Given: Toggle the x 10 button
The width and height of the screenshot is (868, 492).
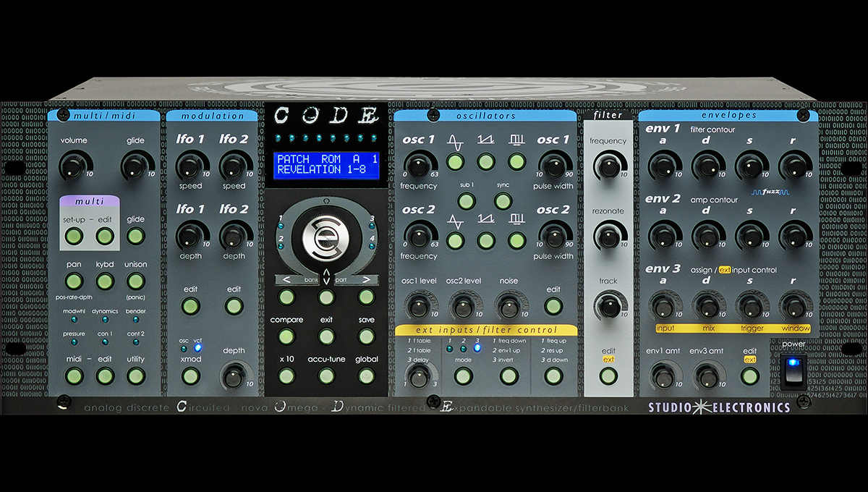Looking at the screenshot, I should pyautogui.click(x=287, y=376).
